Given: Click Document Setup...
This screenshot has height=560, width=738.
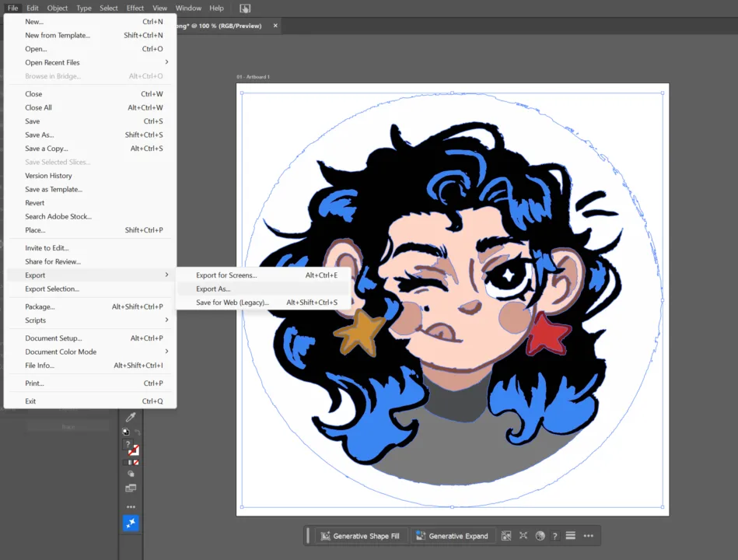Looking at the screenshot, I should click(90, 338).
